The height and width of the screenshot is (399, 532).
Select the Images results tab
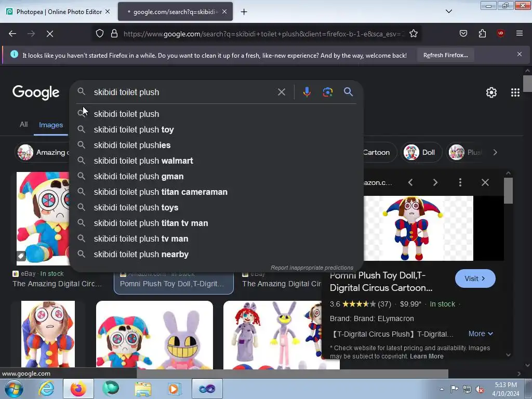coord(51,125)
